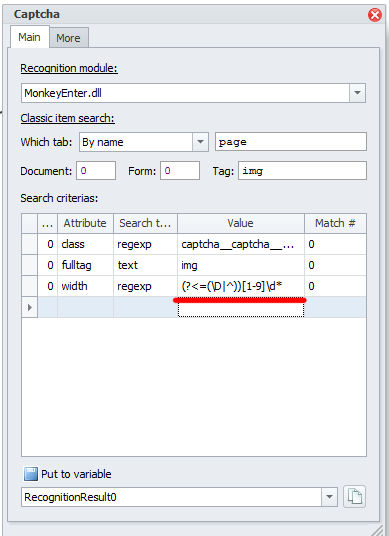
Task: Click the Value column header
Action: point(241,223)
